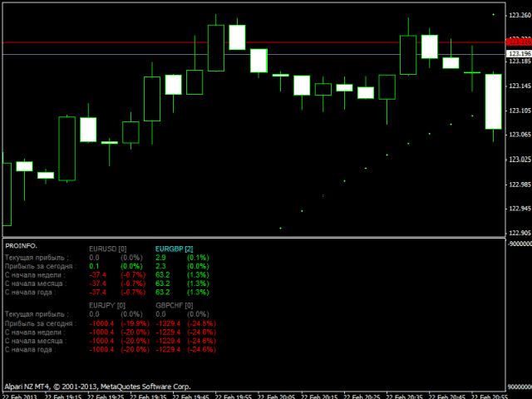Click the red price tag on price axis
This screenshot has width=532, height=399.
[519, 42]
